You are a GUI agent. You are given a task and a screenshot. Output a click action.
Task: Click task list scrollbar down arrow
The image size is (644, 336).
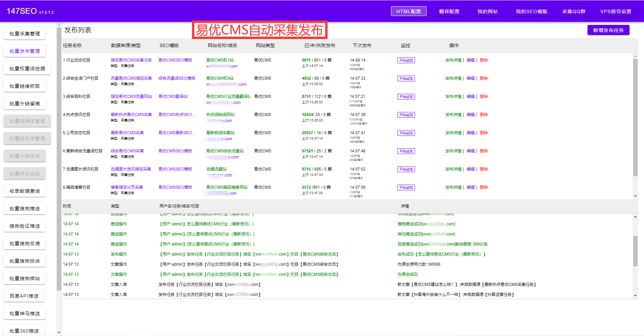pyautogui.click(x=635, y=196)
